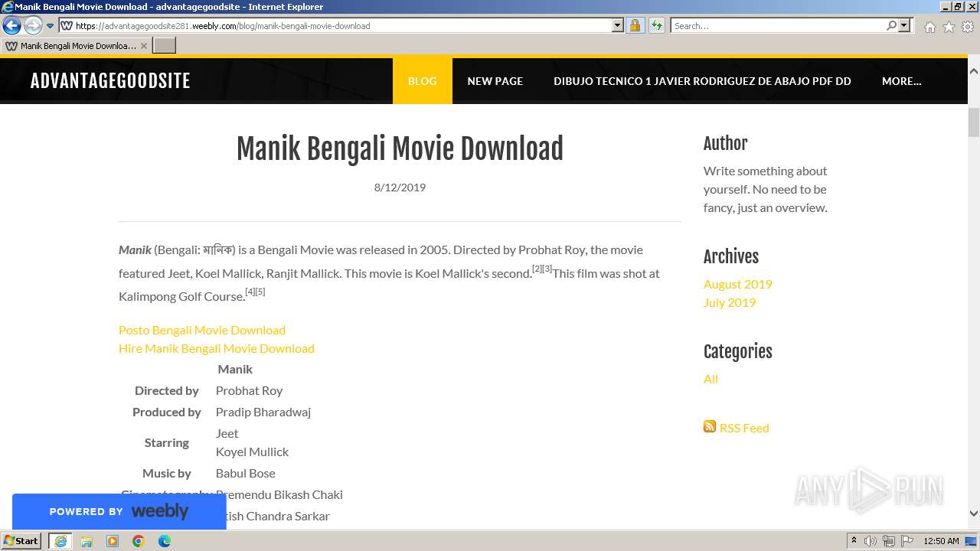Expand the address bar URL dropdown
This screenshot has width=980, height=551.
[618, 26]
